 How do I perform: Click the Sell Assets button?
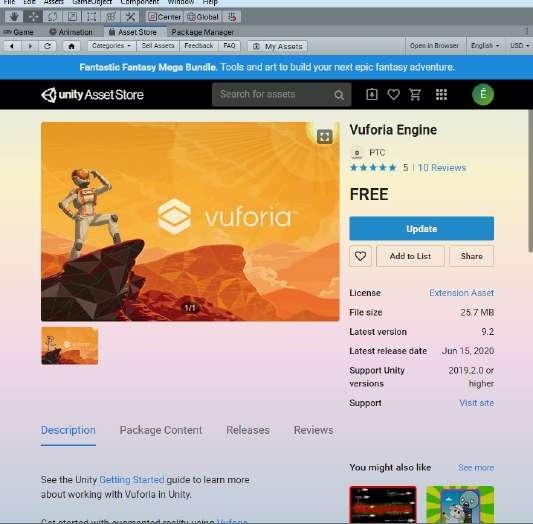[158, 46]
